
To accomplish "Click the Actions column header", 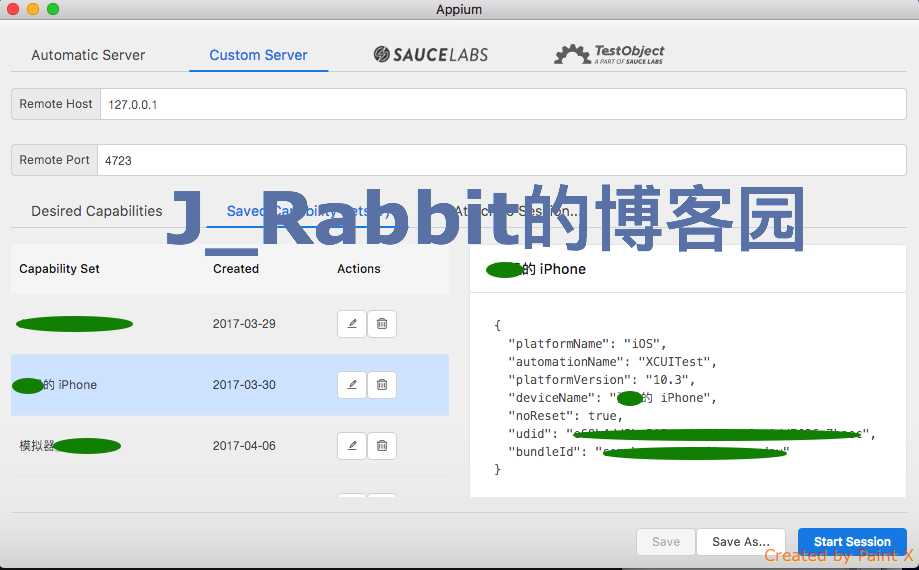I will point(359,269).
